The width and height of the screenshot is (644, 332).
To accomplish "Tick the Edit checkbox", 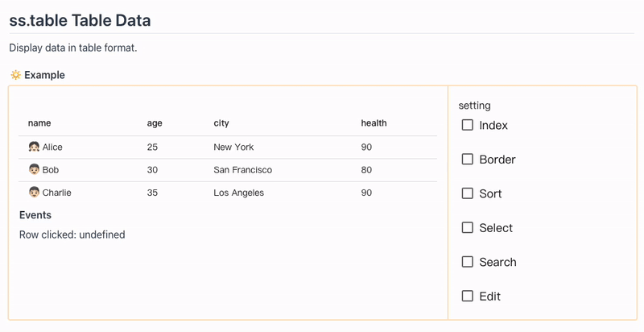I will point(468,297).
